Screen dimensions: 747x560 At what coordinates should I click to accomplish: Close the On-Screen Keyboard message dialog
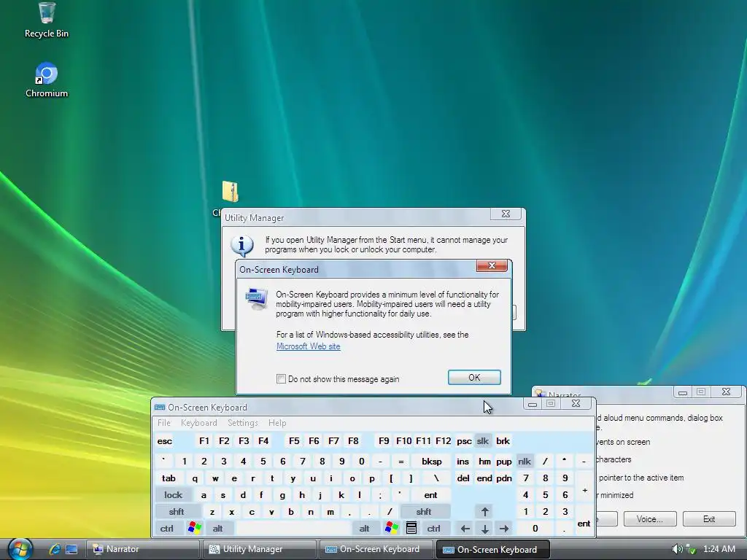point(492,265)
